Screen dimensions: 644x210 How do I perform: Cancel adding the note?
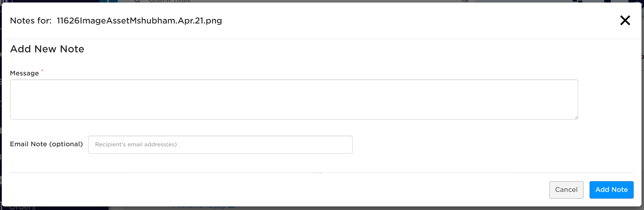566,190
